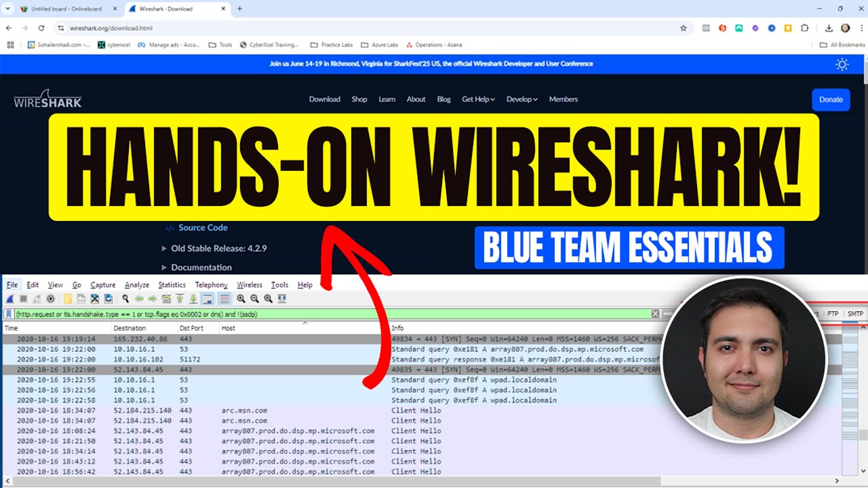Open the Capture menu
868x488 pixels.
[103, 285]
